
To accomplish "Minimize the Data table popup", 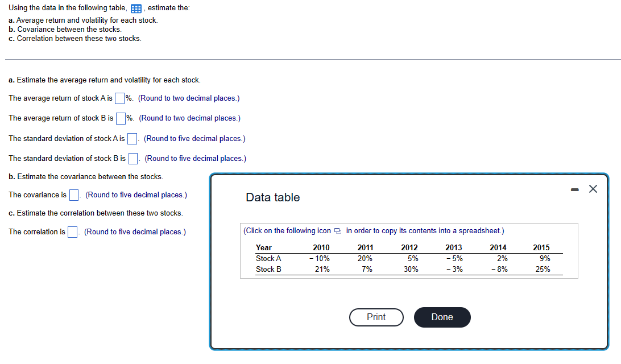I will point(574,188).
